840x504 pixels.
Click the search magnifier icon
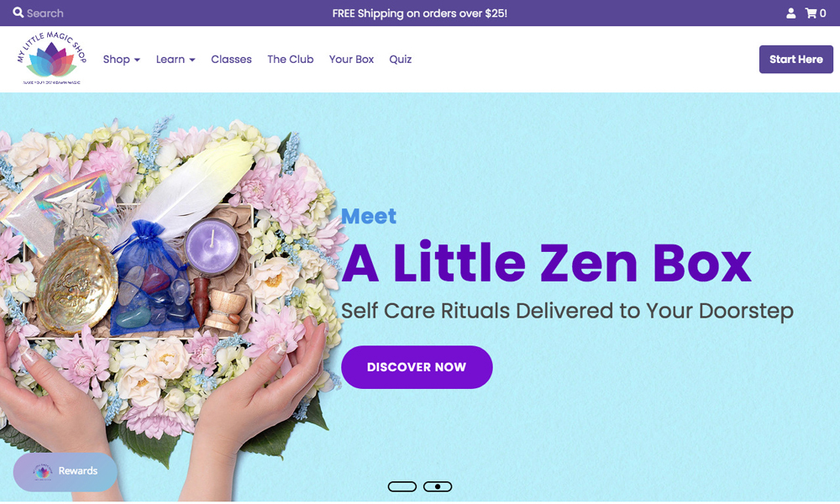[x=18, y=13]
